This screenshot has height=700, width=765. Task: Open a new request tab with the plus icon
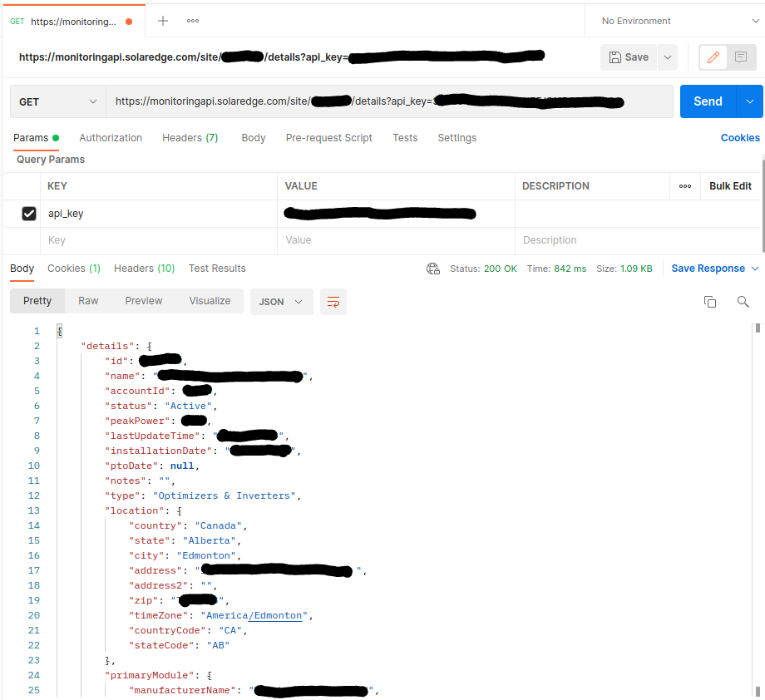162,20
